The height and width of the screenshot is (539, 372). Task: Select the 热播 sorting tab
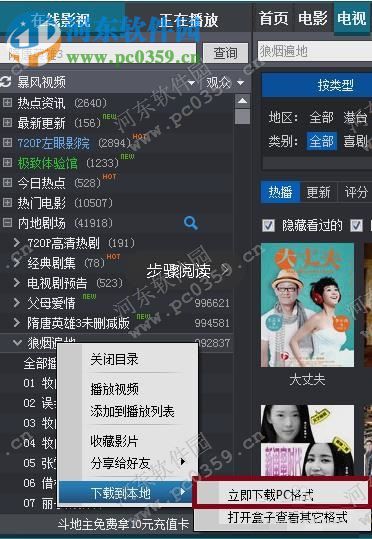[x=280, y=192]
